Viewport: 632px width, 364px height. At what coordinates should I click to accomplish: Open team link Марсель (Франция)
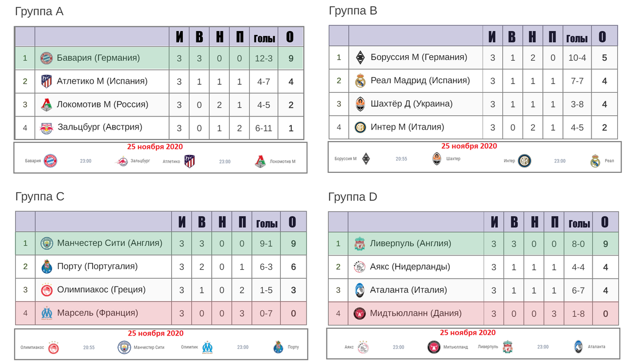pyautogui.click(x=97, y=312)
